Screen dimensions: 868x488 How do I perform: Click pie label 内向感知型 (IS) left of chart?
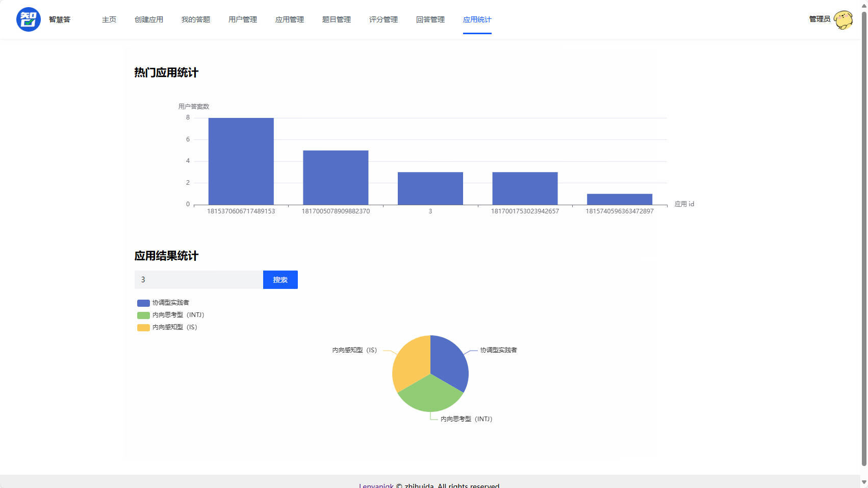[355, 350]
